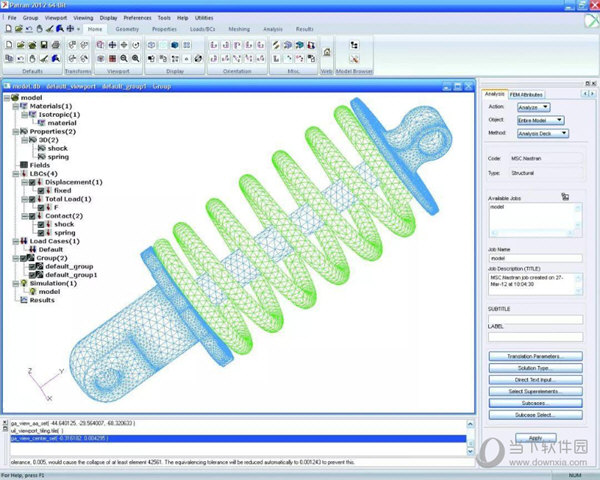Click the tree icon in Model Browser group
Screen dimensions: 600x480
[x=354, y=45]
